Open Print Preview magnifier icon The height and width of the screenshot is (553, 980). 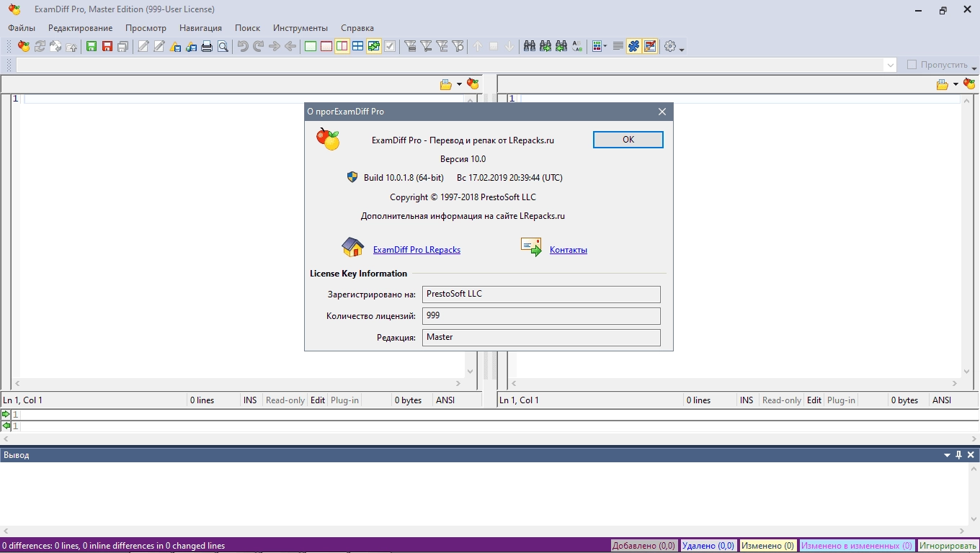tap(223, 46)
